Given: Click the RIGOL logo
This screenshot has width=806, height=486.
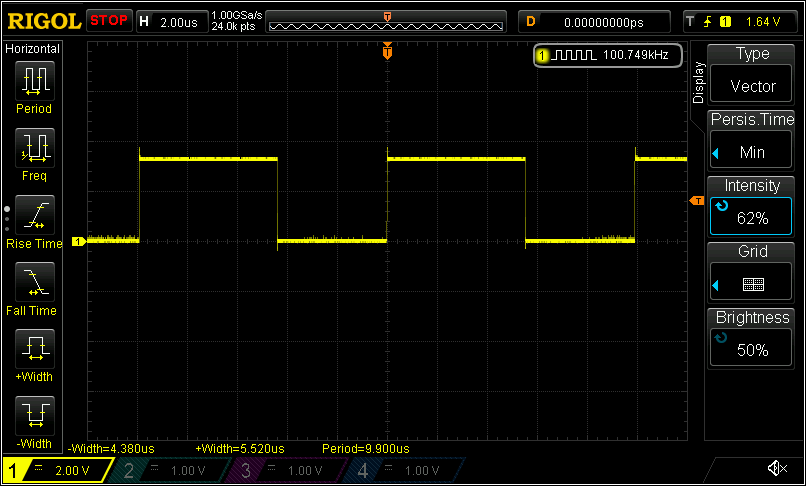Looking at the screenshot, I should (x=44, y=21).
